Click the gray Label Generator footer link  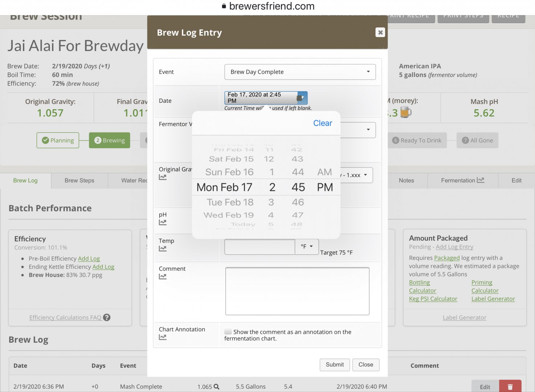point(465,318)
